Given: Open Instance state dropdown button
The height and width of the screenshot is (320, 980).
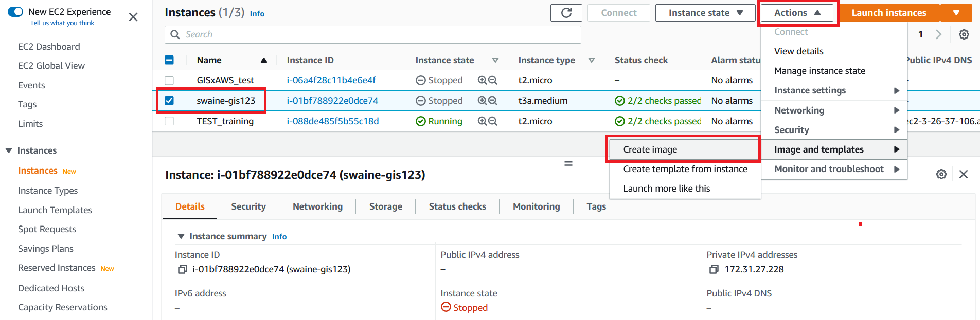Looking at the screenshot, I should [x=705, y=13].
